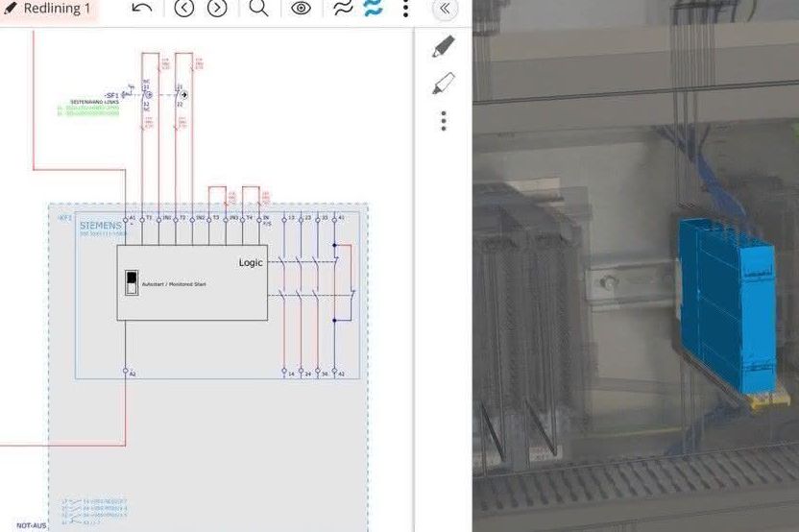This screenshot has width=799, height=532.
Task: Open the redlining tools three-dot menu
Action: pos(444,121)
